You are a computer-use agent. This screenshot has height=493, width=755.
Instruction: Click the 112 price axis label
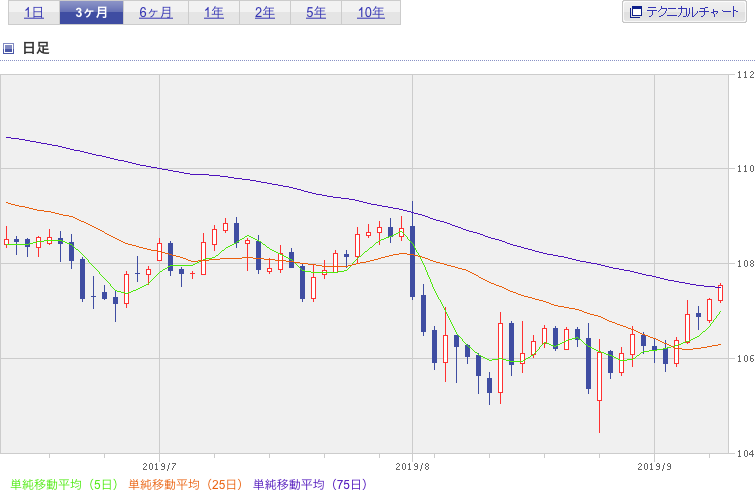tap(745, 75)
